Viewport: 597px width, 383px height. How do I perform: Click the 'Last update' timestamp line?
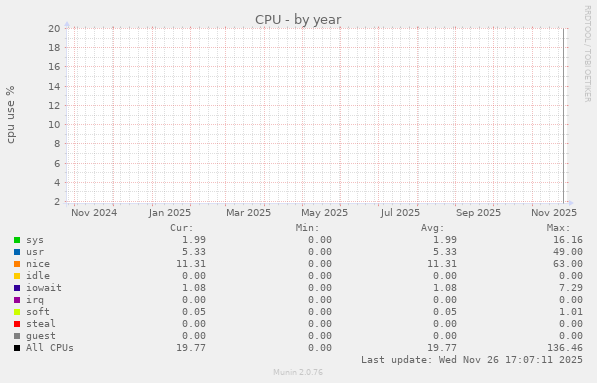click(x=472, y=360)
